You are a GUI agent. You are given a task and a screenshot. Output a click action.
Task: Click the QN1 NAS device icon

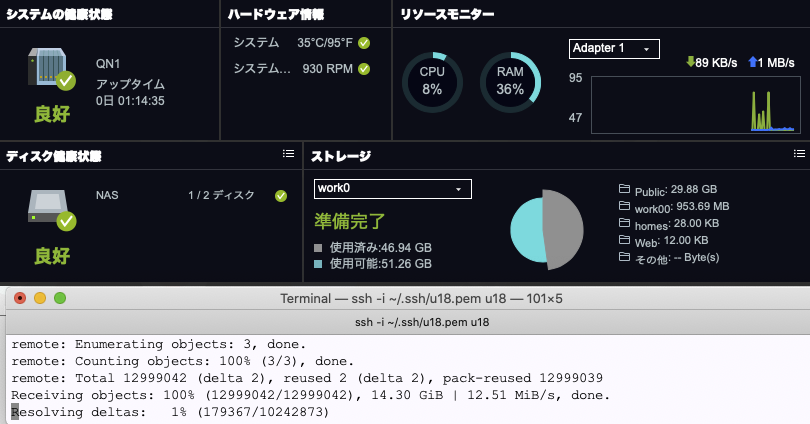pyautogui.click(x=48, y=70)
